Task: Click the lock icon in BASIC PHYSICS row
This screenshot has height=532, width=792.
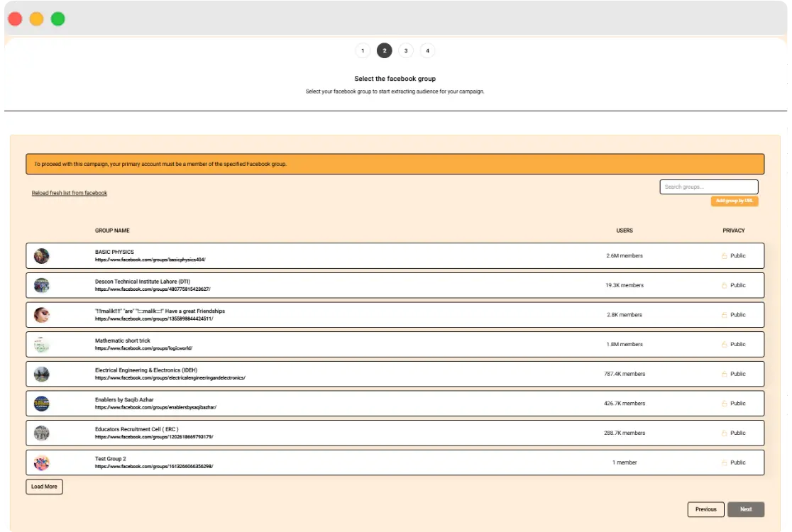Action: click(724, 256)
